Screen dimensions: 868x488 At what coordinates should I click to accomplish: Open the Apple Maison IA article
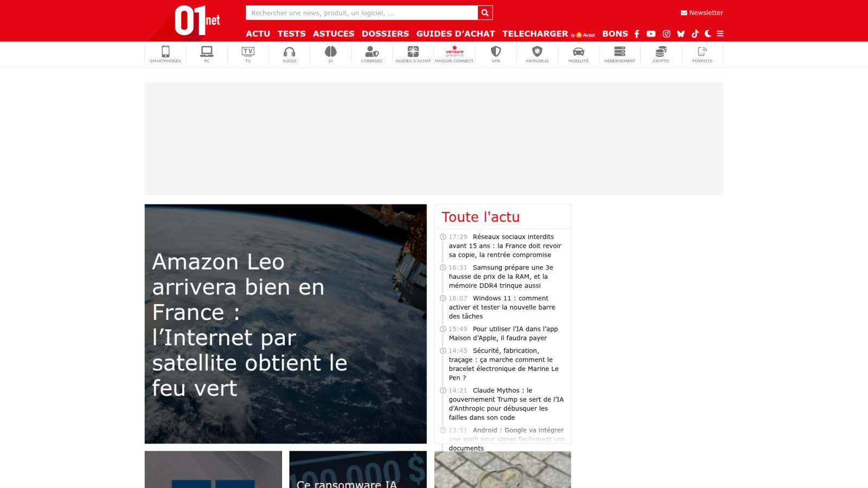coord(503,333)
